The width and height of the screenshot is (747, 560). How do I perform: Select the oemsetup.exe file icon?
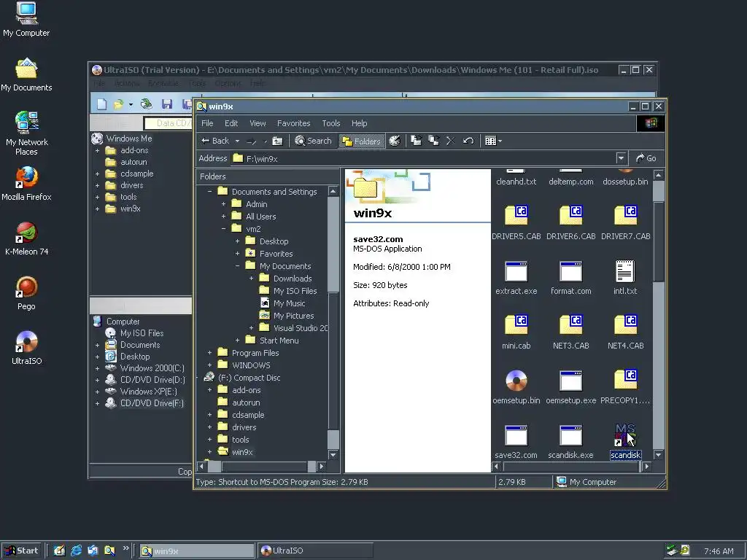(570, 381)
